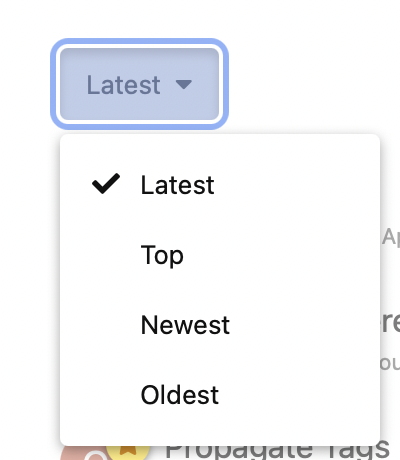Click the small gray text below the title at right
400x460 pixels.
[390, 363]
